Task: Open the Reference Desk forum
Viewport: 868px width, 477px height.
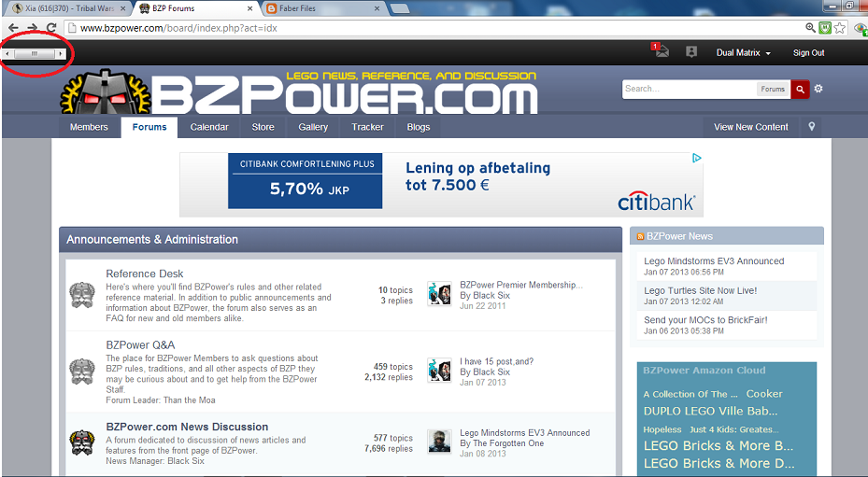Action: [x=145, y=274]
